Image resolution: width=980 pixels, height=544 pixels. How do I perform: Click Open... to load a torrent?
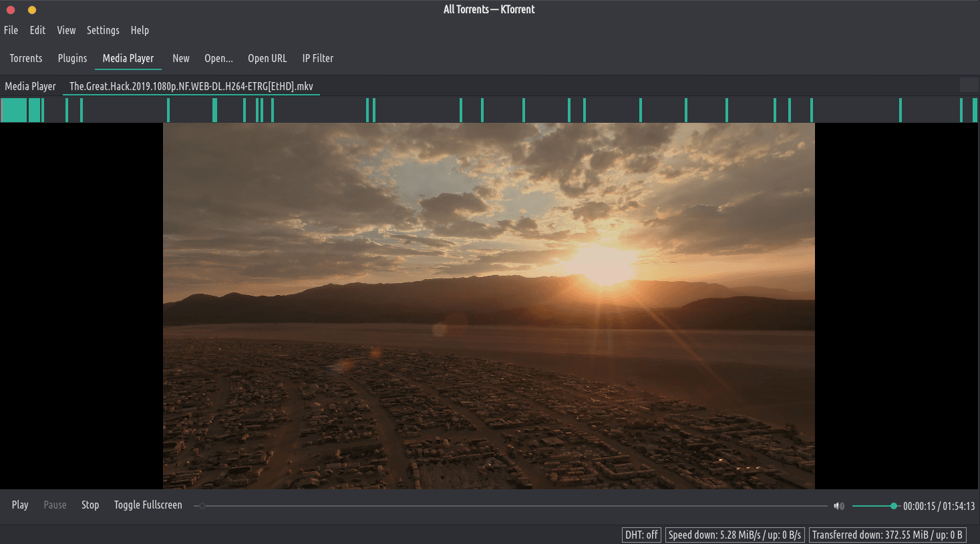[218, 58]
